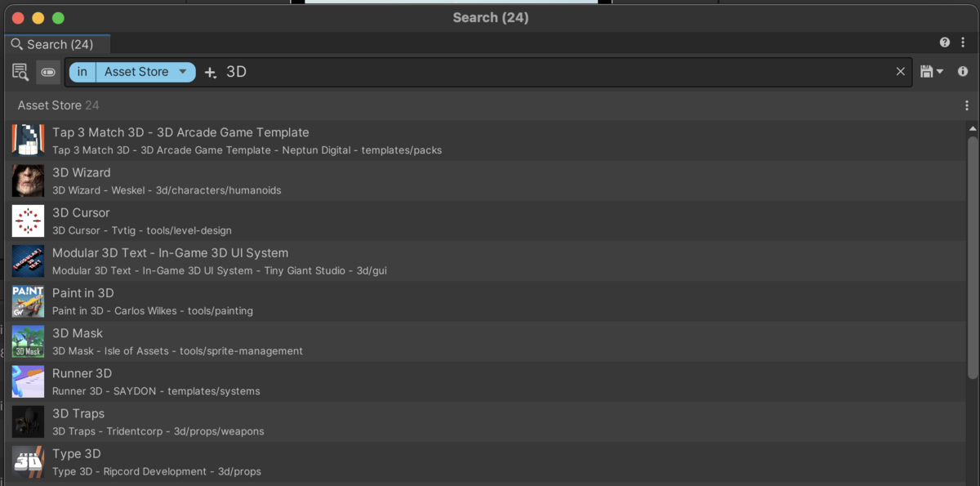Save the current search with the floppy disk icon
Image resolution: width=980 pixels, height=486 pixels.
click(x=926, y=72)
